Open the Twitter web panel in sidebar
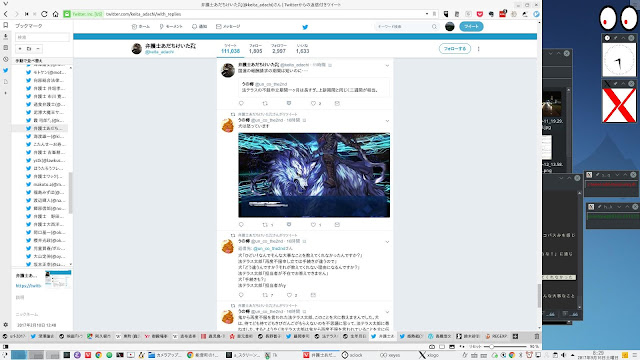The image size is (640, 360). pos(5,70)
